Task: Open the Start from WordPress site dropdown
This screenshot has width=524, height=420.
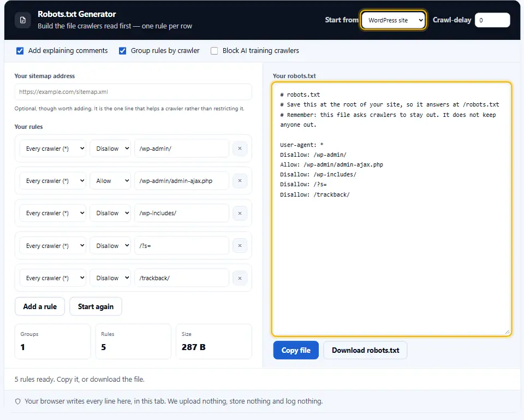Action: (394, 20)
